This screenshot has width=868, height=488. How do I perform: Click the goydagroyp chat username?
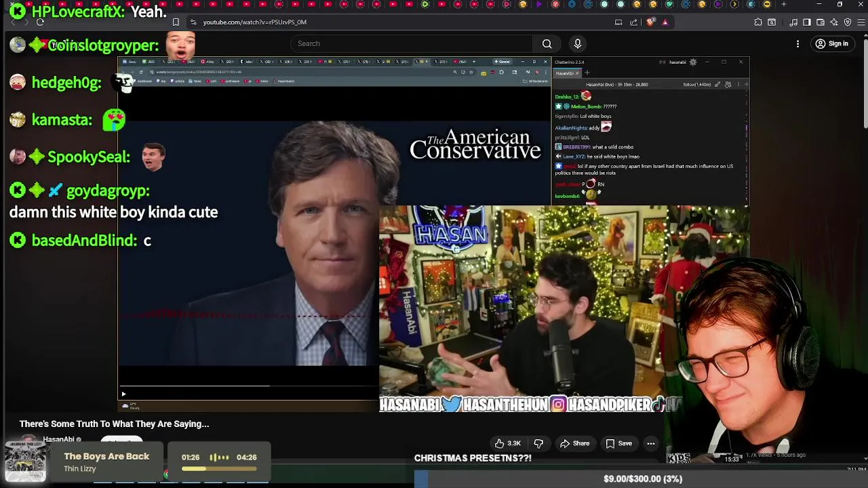(x=107, y=191)
